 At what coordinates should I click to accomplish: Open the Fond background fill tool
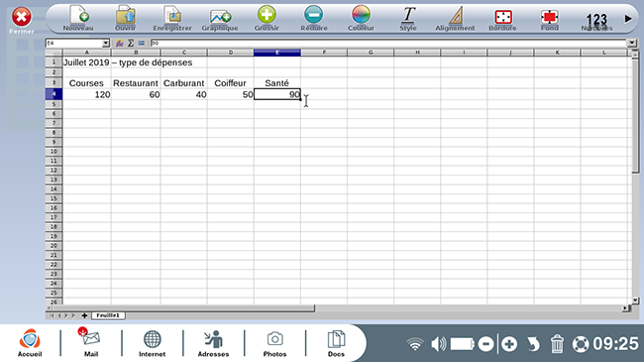pos(550,18)
